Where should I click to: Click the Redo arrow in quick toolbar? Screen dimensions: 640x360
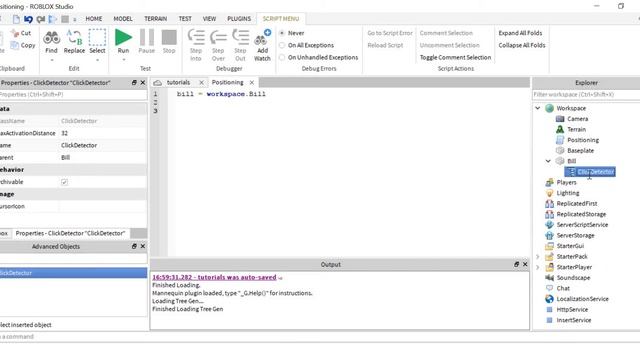(x=40, y=19)
